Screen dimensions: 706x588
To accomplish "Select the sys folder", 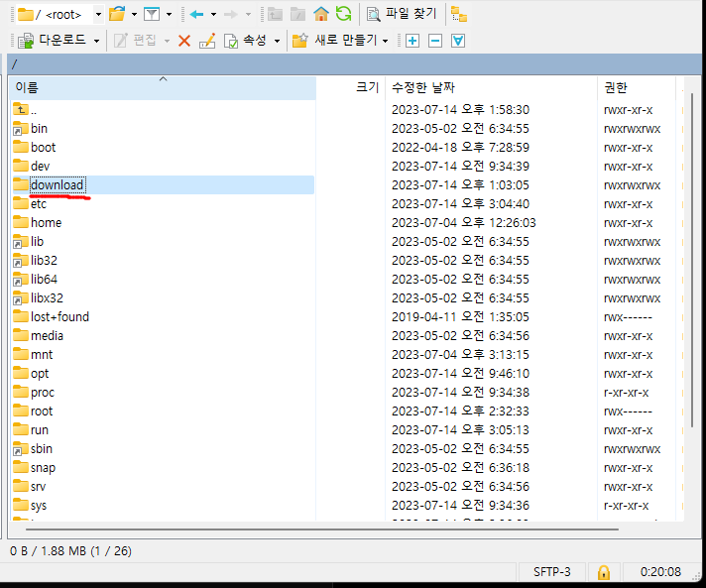I will point(163,505).
